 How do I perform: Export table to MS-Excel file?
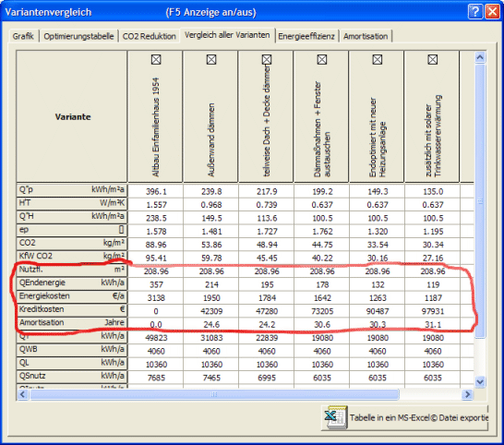click(x=405, y=417)
